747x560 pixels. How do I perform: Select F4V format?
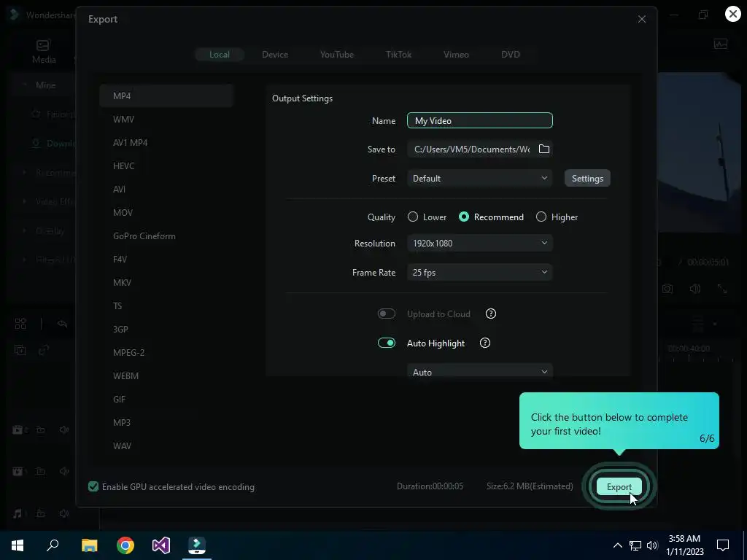(166, 259)
